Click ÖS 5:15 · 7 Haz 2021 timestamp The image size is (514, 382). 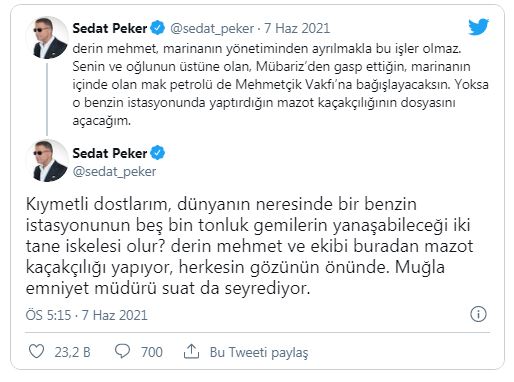pos(86,315)
